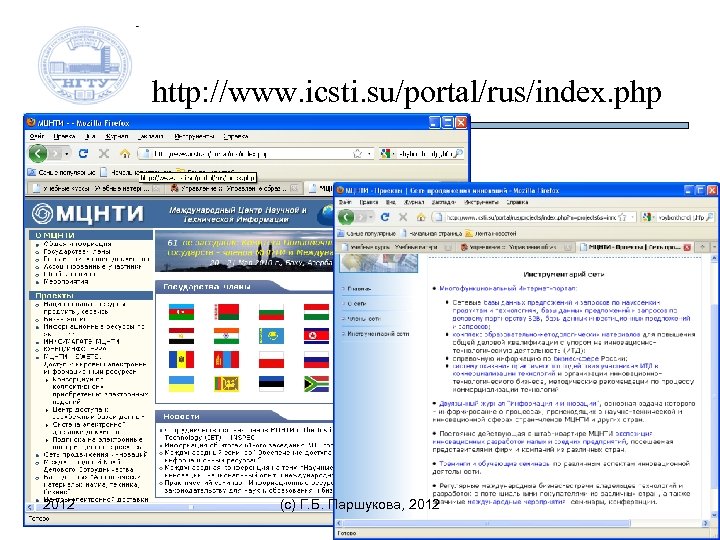Open Файл menu in left Firefox window
The image size is (720, 540).
pos(37,136)
